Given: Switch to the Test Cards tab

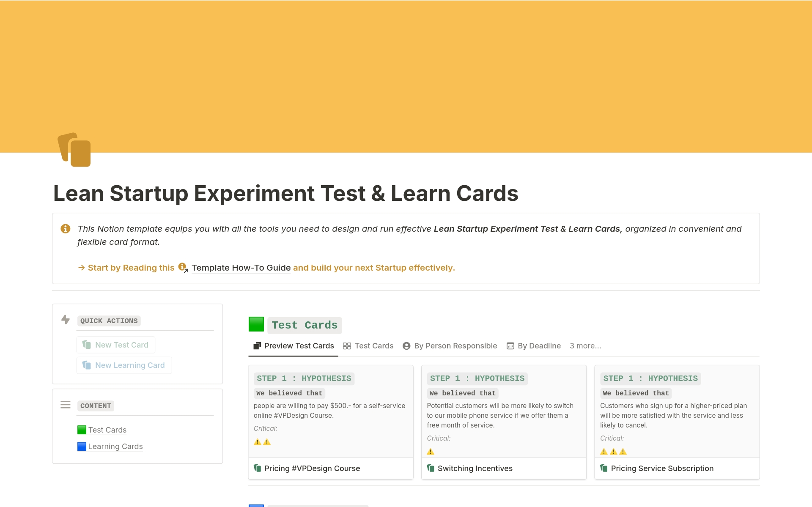Looking at the screenshot, I should (x=374, y=345).
